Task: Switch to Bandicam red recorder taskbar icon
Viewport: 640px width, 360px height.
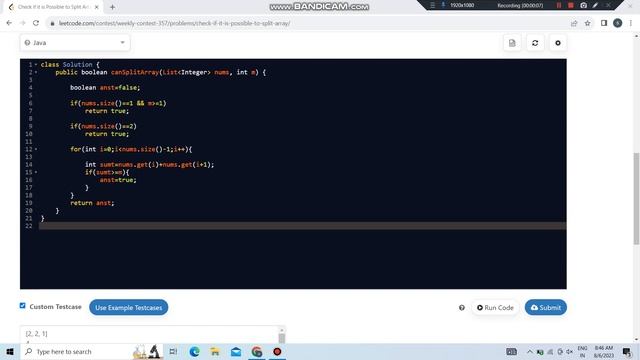Action: [277, 351]
